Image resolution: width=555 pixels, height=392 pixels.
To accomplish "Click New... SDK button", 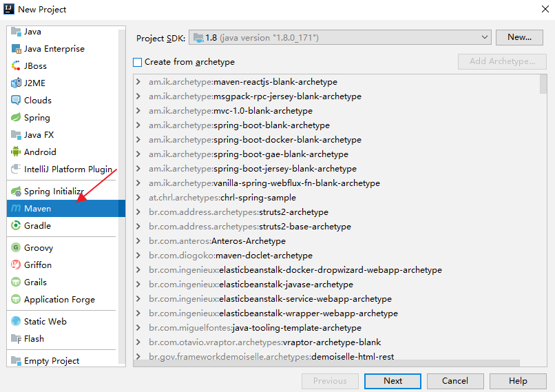I will pyautogui.click(x=519, y=37).
